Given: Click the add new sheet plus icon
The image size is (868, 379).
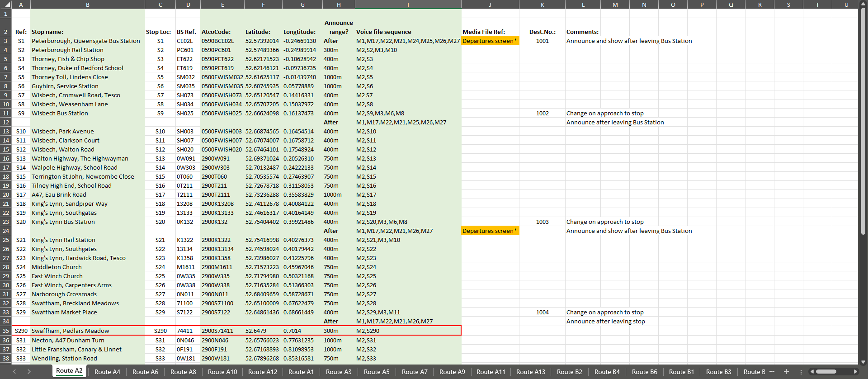Looking at the screenshot, I should [x=786, y=372].
